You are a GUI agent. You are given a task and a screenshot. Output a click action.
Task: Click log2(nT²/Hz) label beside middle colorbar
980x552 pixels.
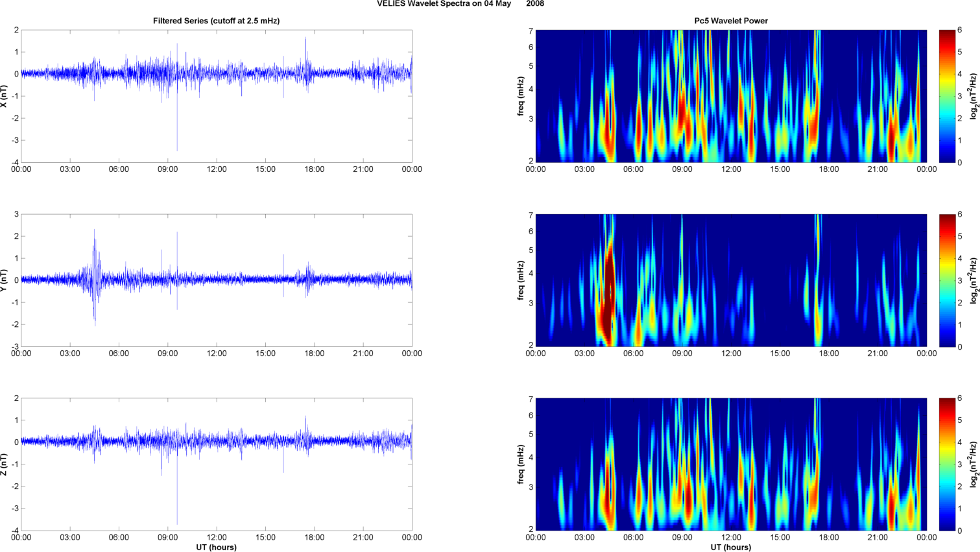tap(974, 280)
